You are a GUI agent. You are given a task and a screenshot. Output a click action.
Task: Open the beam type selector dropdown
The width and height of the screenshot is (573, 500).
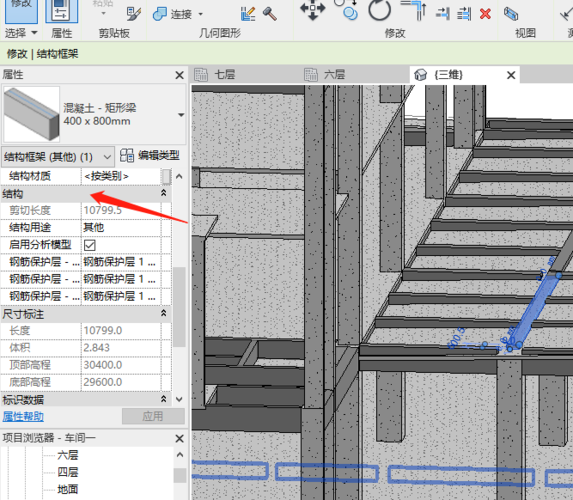[x=181, y=115]
